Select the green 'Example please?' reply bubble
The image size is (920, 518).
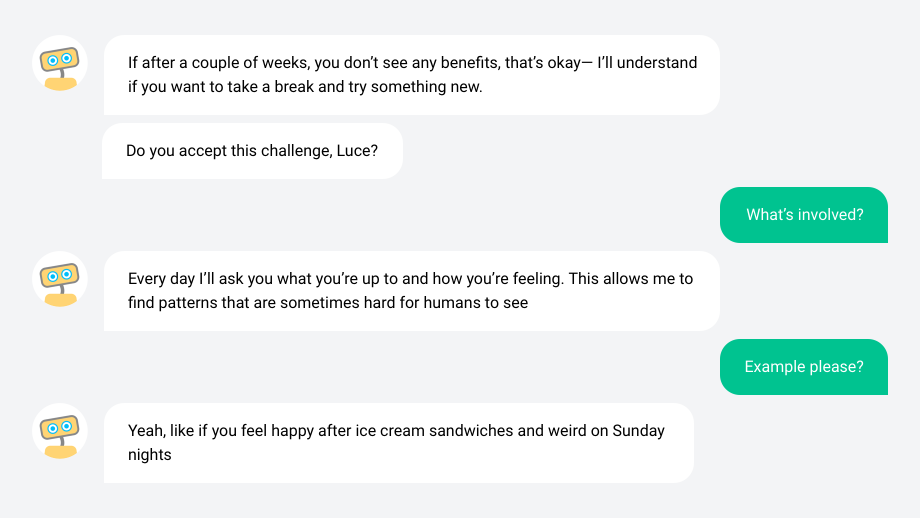[804, 367]
